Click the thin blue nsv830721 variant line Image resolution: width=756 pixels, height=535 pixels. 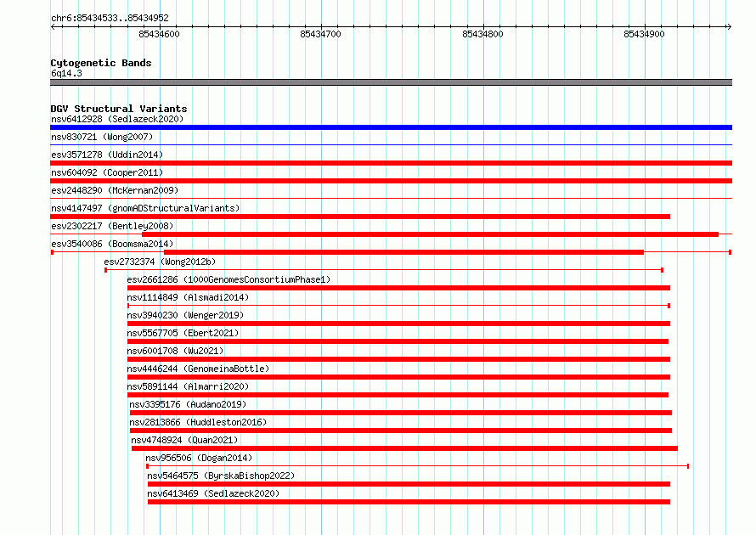[391, 144]
